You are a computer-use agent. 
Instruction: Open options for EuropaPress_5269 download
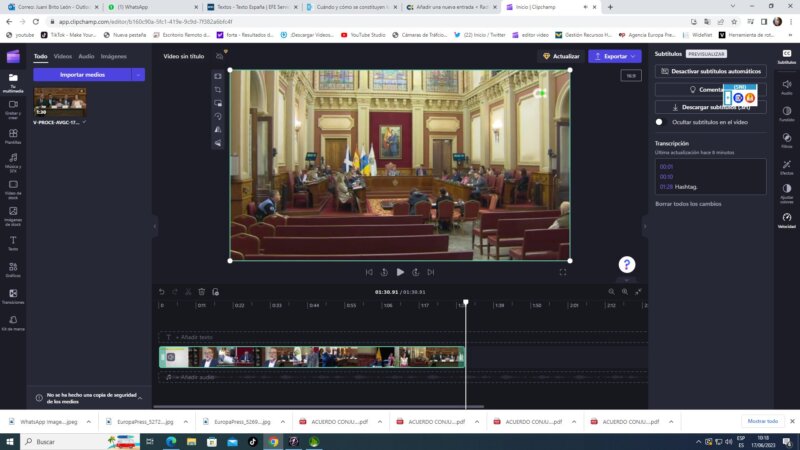(x=283, y=422)
